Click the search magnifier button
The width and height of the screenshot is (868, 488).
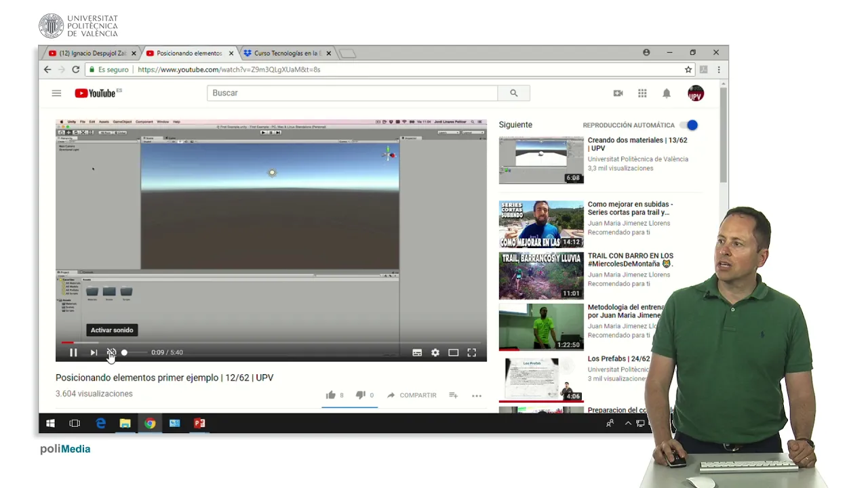click(x=513, y=93)
